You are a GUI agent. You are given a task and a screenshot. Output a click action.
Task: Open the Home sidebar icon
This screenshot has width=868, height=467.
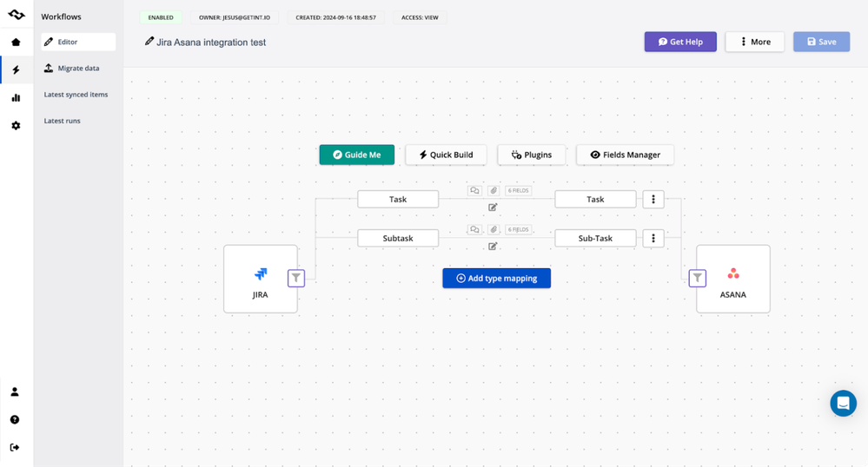coord(16,42)
